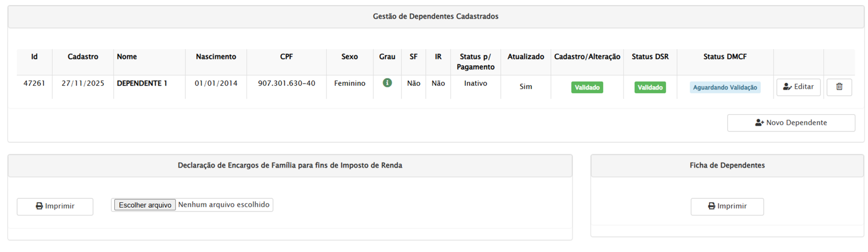Image resolution: width=868 pixels, height=252 pixels.
Task: Click the Validado badge under Cadastro/Alteração
Action: (587, 87)
